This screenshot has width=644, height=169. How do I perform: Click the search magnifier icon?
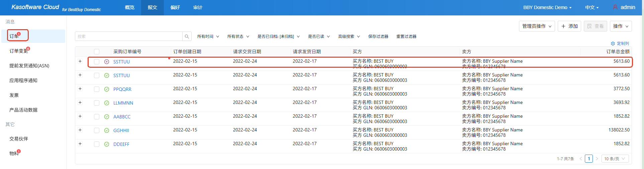pyautogui.click(x=187, y=36)
